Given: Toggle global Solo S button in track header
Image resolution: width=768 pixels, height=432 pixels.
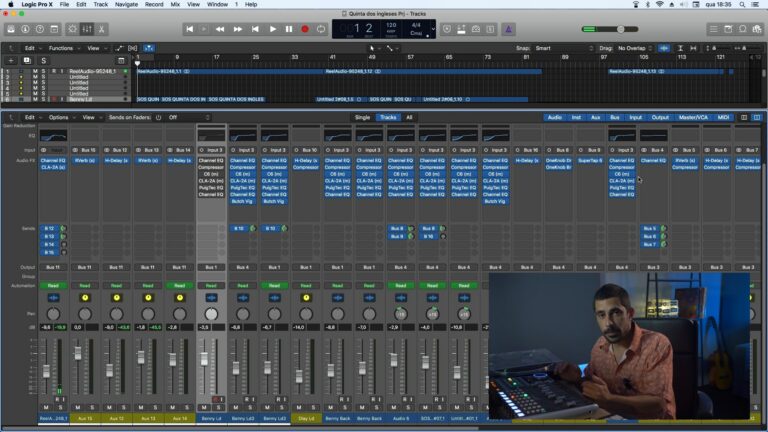Looking at the screenshot, I should pyautogui.click(x=43, y=60).
